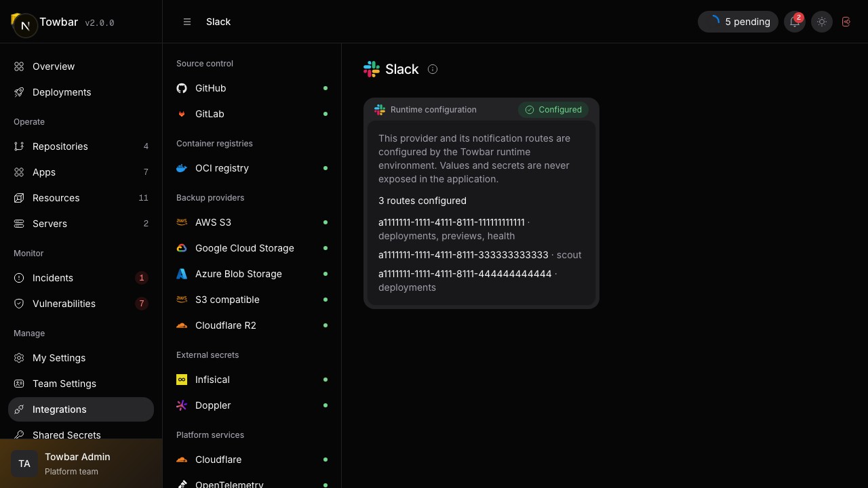Screen dimensions: 868x488
Task: Open Team Settings
Action: [81, 384]
